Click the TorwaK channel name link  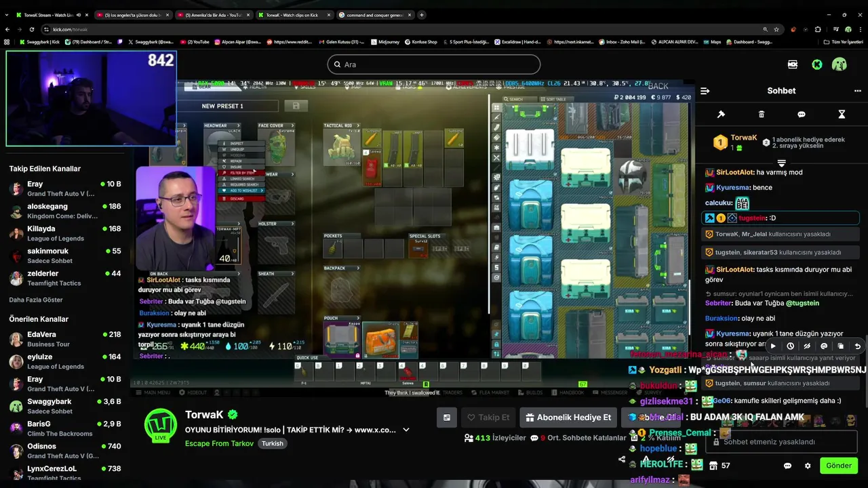click(x=204, y=415)
